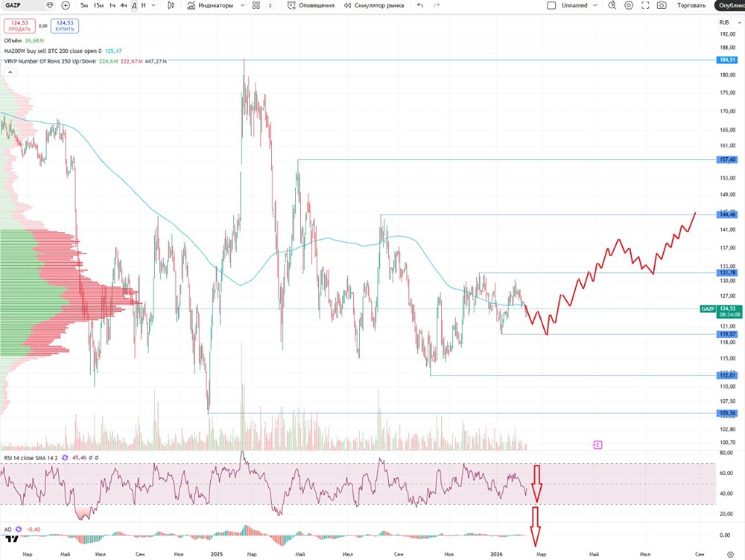The width and height of the screenshot is (745, 560).
Task: Click the 131,78 price line label
Action: click(x=727, y=273)
